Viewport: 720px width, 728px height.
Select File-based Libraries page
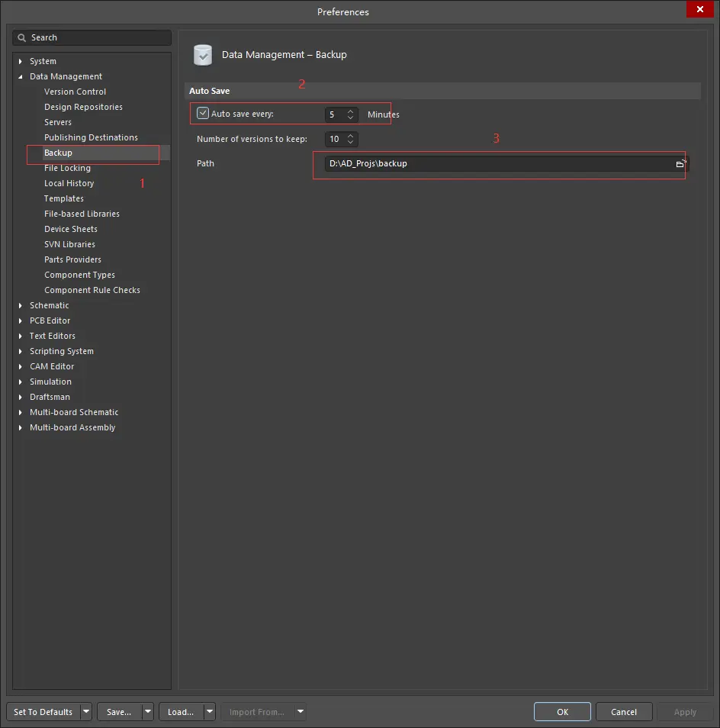[x=82, y=214]
